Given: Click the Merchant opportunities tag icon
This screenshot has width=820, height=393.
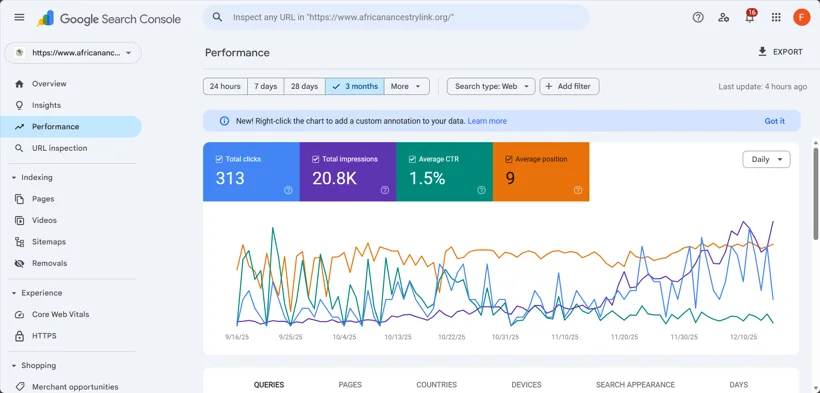Looking at the screenshot, I should point(19,387).
